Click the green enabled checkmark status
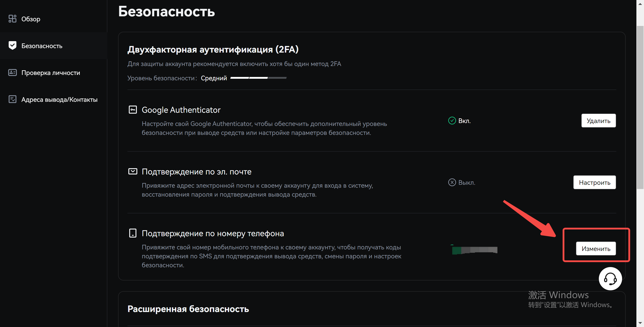The image size is (644, 327). pyautogui.click(x=452, y=121)
